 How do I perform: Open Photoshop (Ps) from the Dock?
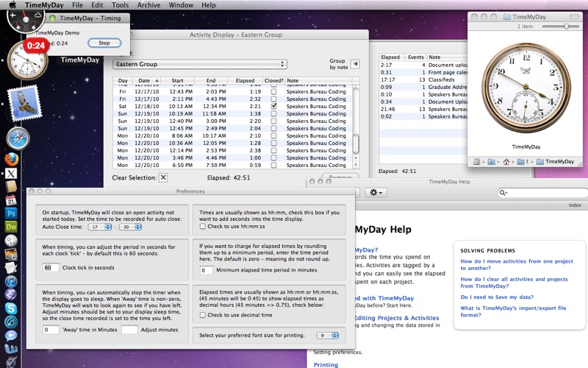click(11, 213)
